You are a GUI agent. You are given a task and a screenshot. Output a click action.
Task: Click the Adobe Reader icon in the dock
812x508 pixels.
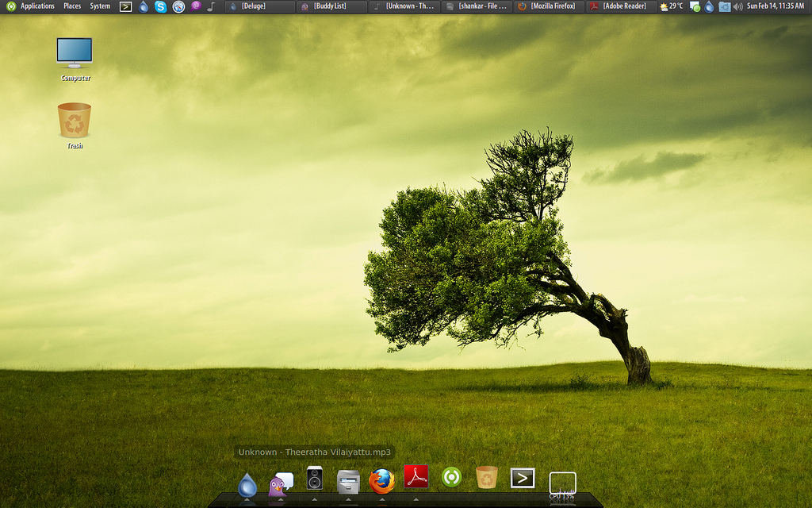click(416, 476)
